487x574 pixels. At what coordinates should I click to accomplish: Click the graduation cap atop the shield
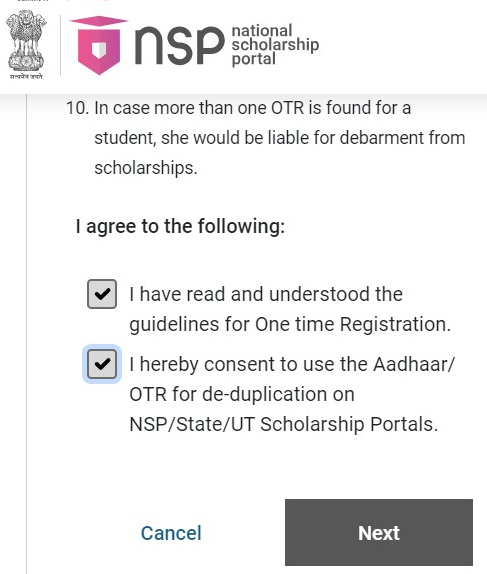tap(99, 21)
